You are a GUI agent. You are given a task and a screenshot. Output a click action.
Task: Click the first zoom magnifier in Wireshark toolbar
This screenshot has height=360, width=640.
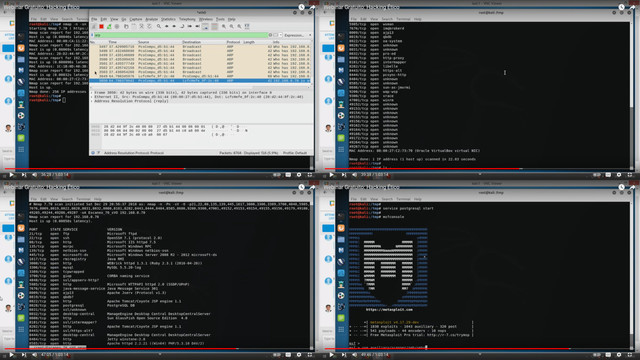[224, 26]
